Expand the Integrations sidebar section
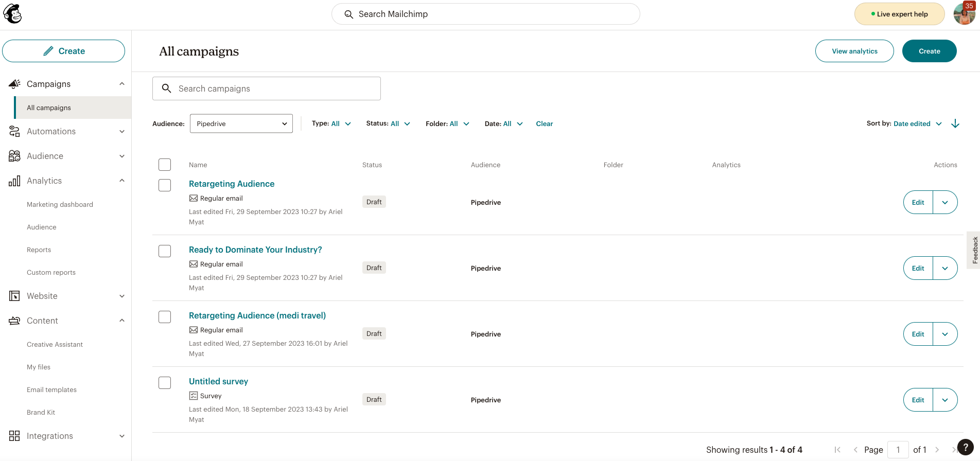This screenshot has height=461, width=980. (122, 436)
